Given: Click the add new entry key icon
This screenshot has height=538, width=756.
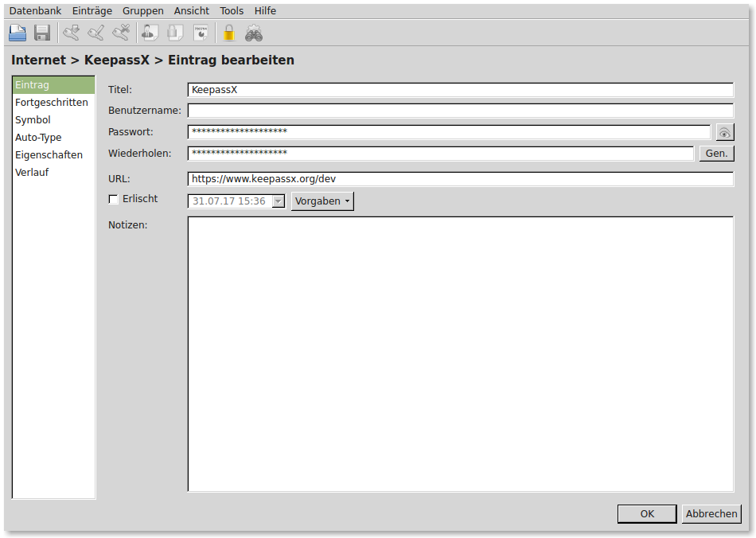Looking at the screenshot, I should click(72, 33).
